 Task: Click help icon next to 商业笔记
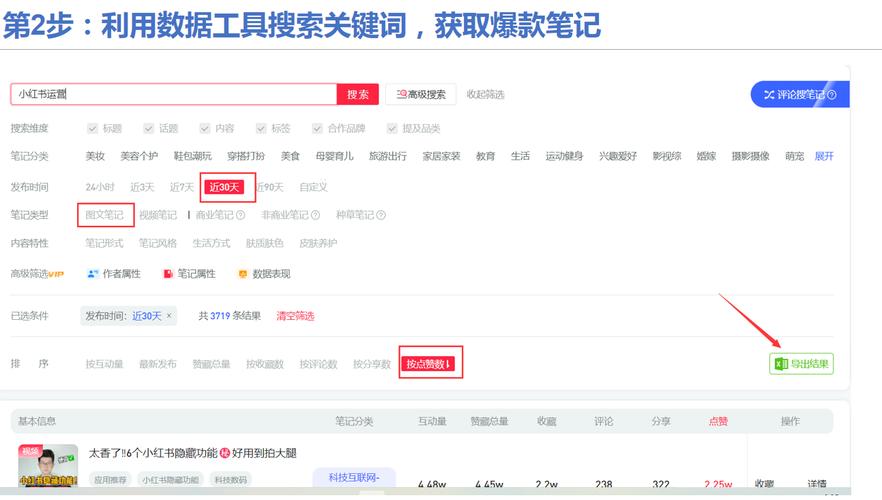240,215
